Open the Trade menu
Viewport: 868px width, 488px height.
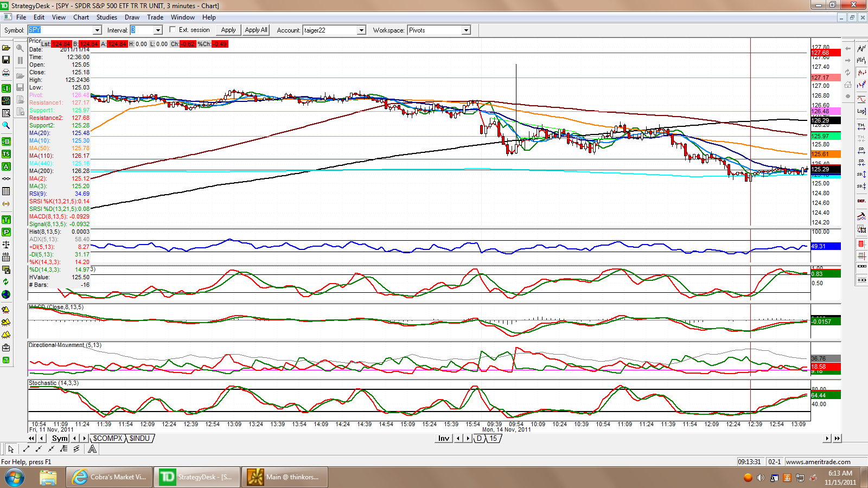155,17
